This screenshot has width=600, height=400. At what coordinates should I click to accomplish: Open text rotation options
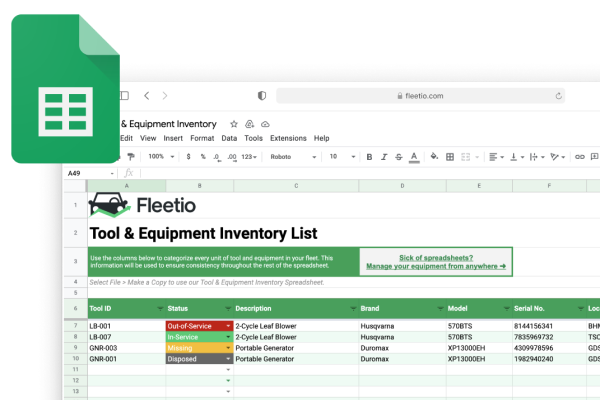point(558,157)
